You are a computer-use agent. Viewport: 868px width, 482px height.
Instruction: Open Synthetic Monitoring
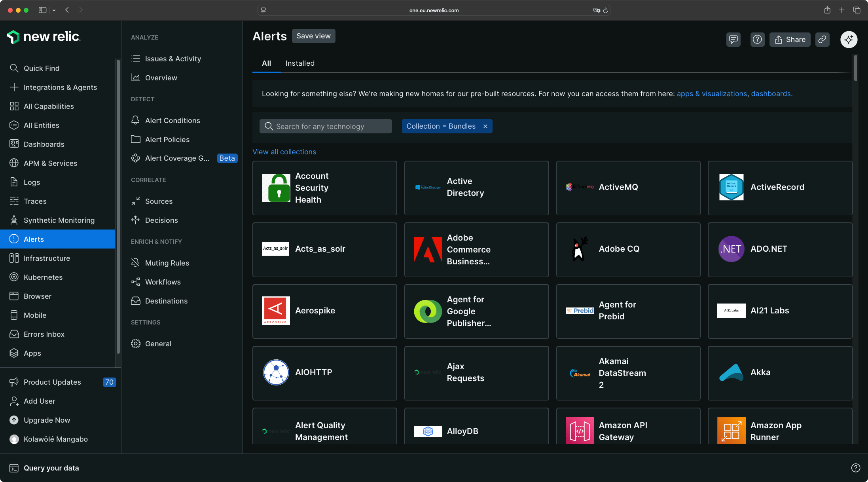click(x=59, y=220)
